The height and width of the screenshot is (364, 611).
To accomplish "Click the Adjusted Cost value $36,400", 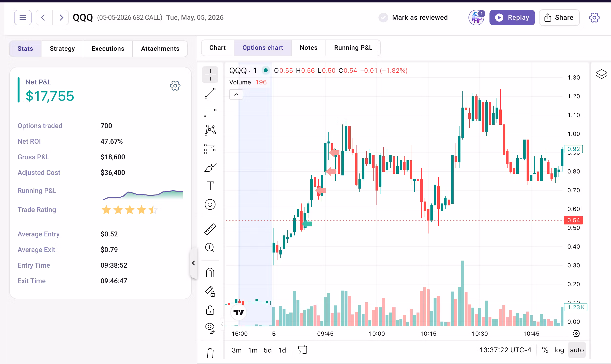I will [113, 172].
